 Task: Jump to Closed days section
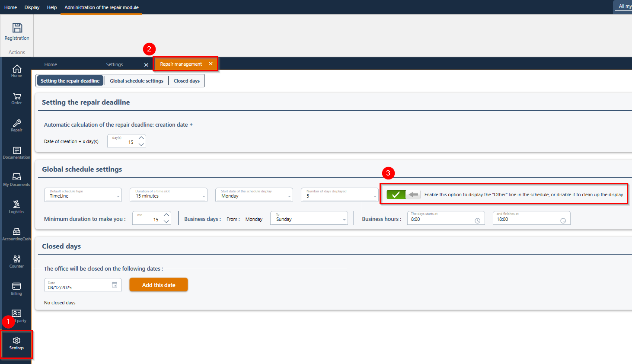tap(187, 81)
